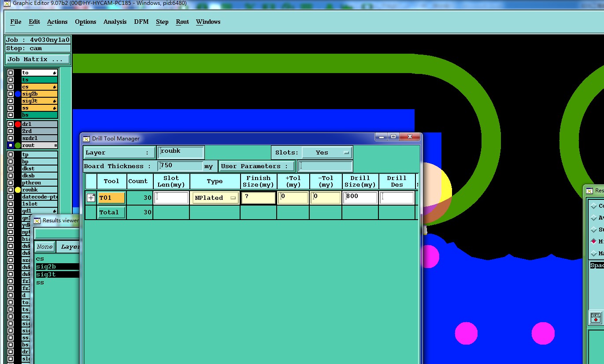
Task: Click the Job Matrix button
Action: point(38,59)
